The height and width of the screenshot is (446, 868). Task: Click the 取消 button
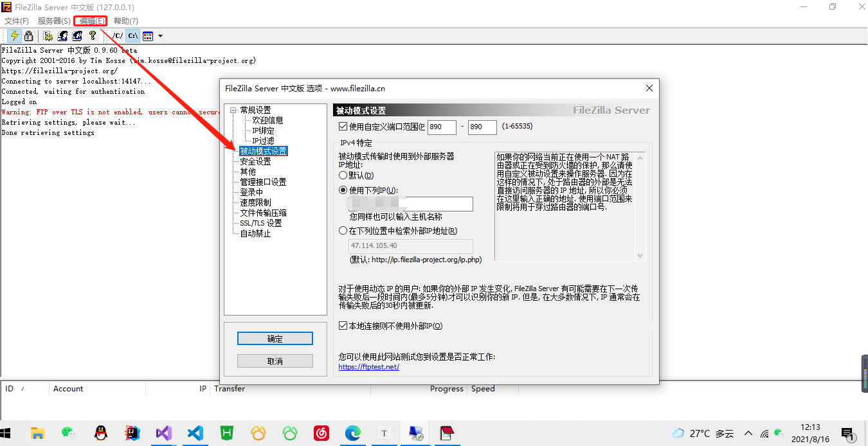click(275, 361)
